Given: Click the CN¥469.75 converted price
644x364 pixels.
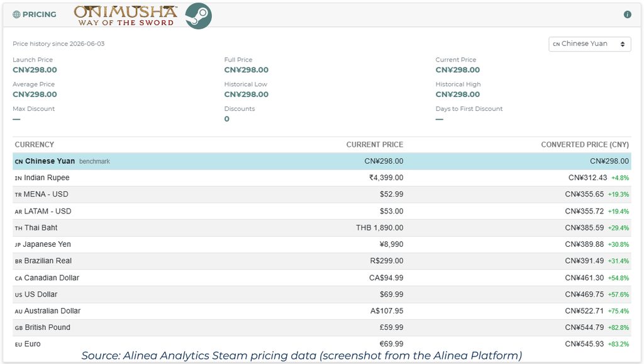Looking at the screenshot, I should pyautogui.click(x=584, y=295).
